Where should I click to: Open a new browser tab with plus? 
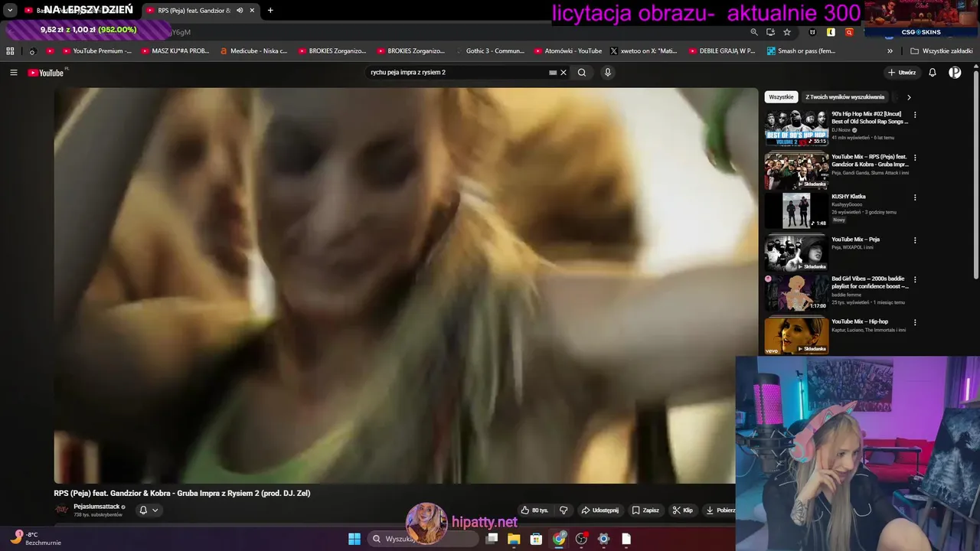pyautogui.click(x=270, y=11)
